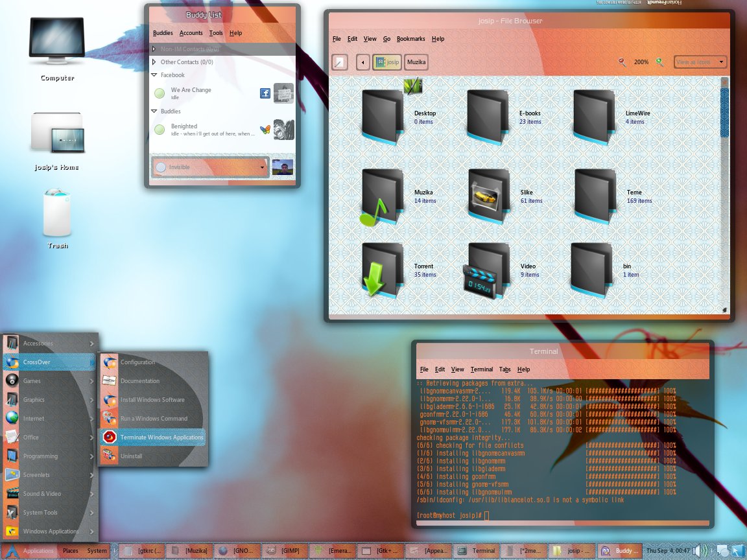Image resolution: width=747 pixels, height=560 pixels.
Task: Open the View as Icons dropdown
Action: 700,62
